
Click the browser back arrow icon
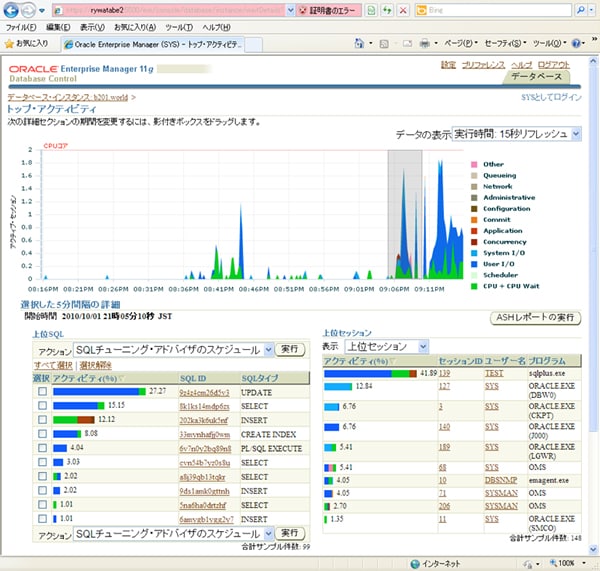click(x=11, y=10)
